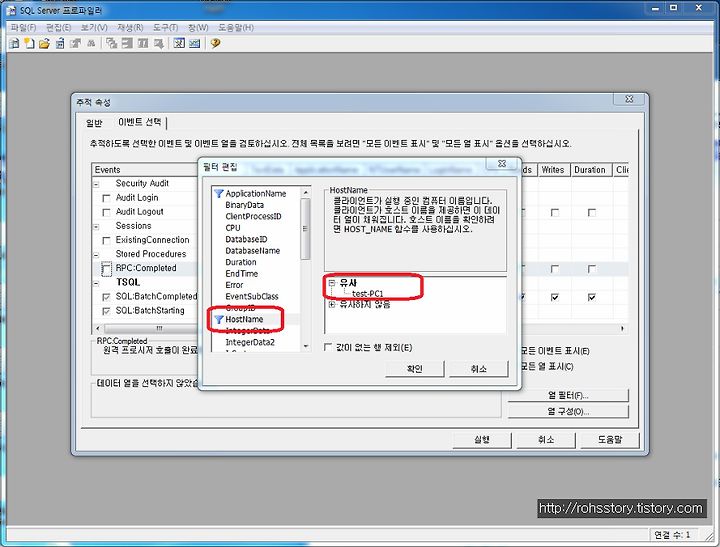Click SQL Server Profiler title bar icon
This screenshot has height=547, width=720.
[11, 10]
